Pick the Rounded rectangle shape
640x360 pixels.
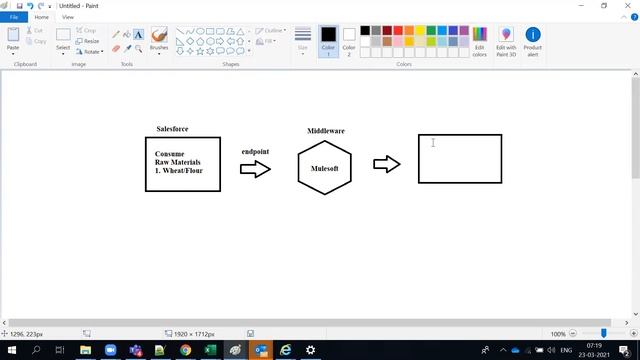point(220,31)
